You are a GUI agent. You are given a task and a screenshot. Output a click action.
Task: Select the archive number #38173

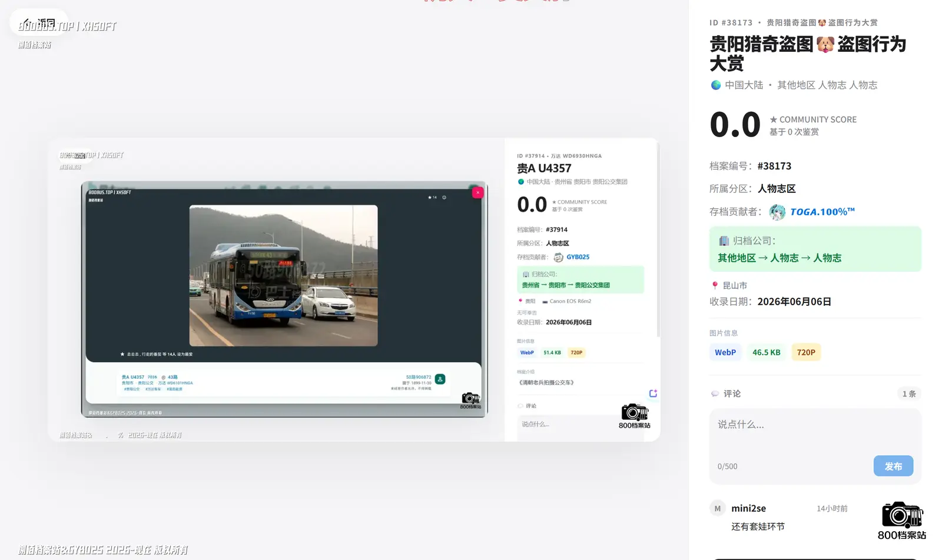pyautogui.click(x=774, y=166)
